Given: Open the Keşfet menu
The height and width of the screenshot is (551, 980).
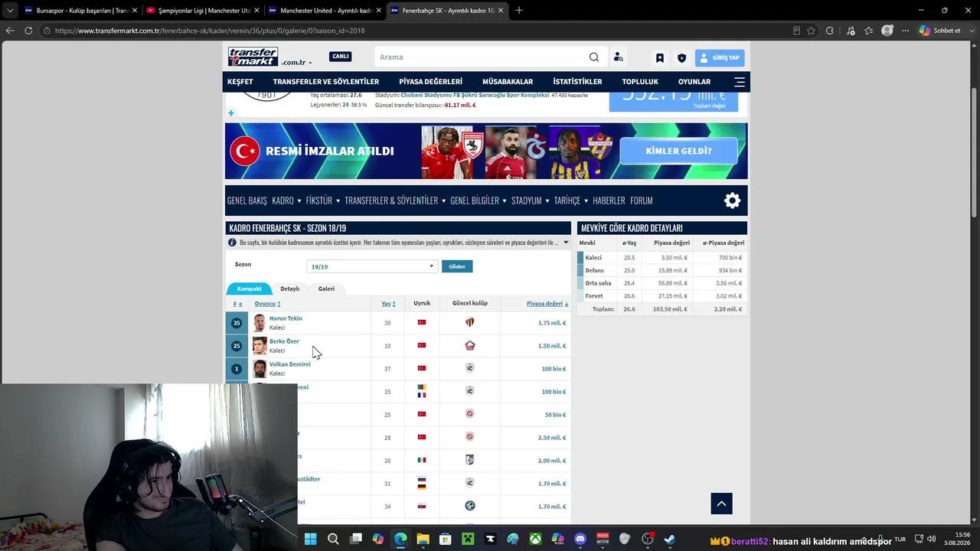Looking at the screenshot, I should coord(240,82).
